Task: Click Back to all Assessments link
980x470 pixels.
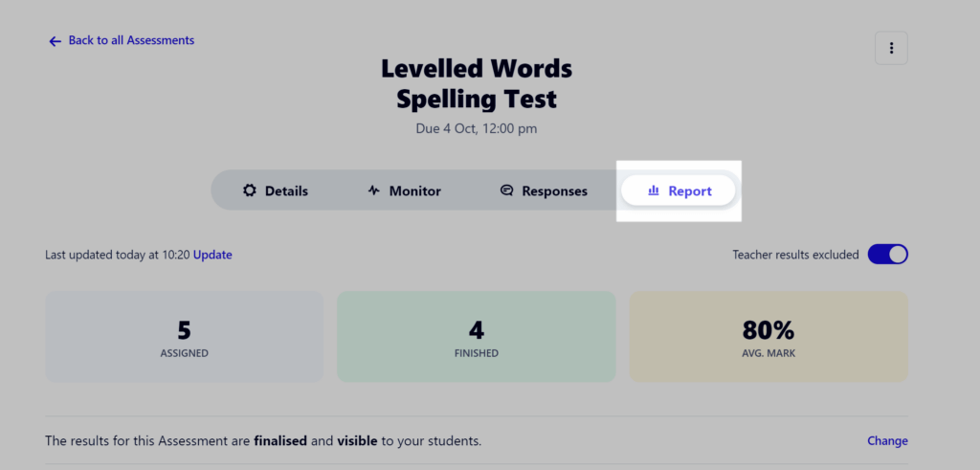Action: pos(131,40)
